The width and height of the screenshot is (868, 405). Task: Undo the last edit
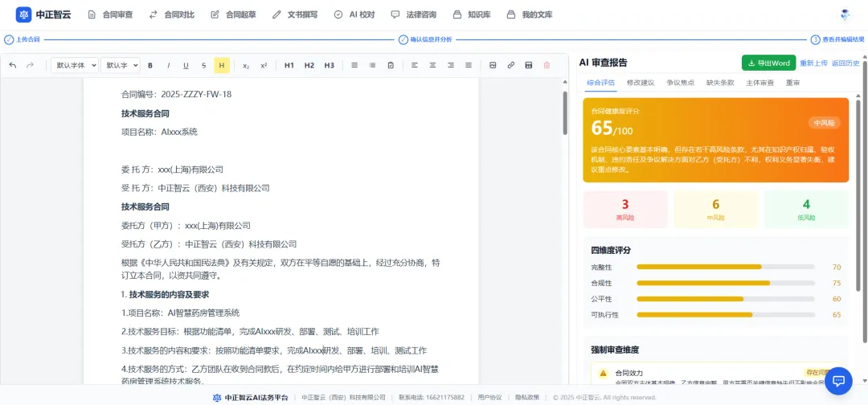13,65
